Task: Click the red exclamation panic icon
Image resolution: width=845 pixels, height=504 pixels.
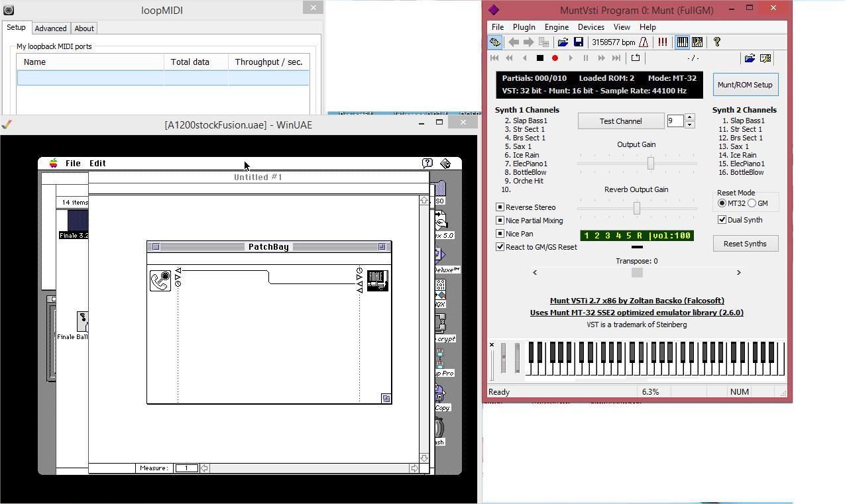Action: point(662,42)
